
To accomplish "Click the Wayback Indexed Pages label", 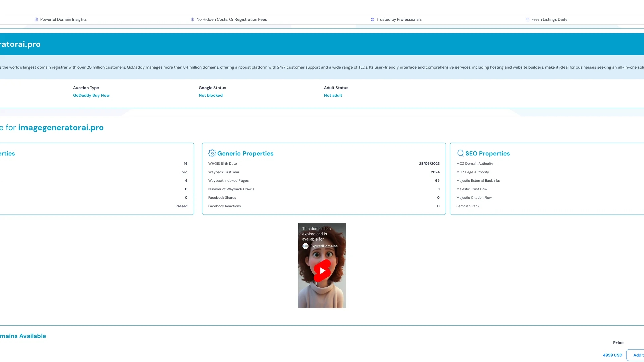I will pyautogui.click(x=228, y=181).
